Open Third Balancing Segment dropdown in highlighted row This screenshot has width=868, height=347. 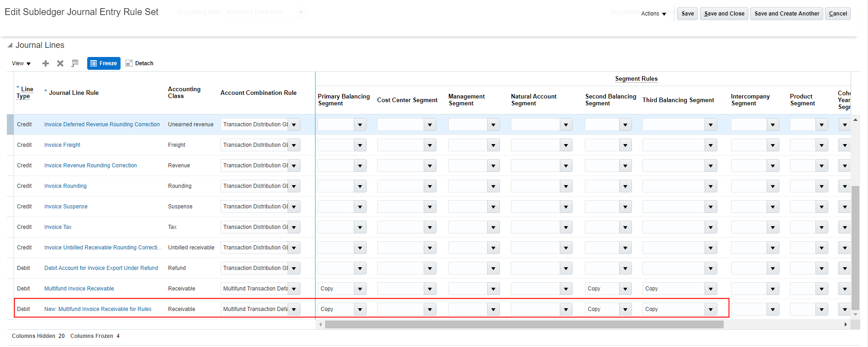pyautogui.click(x=710, y=309)
